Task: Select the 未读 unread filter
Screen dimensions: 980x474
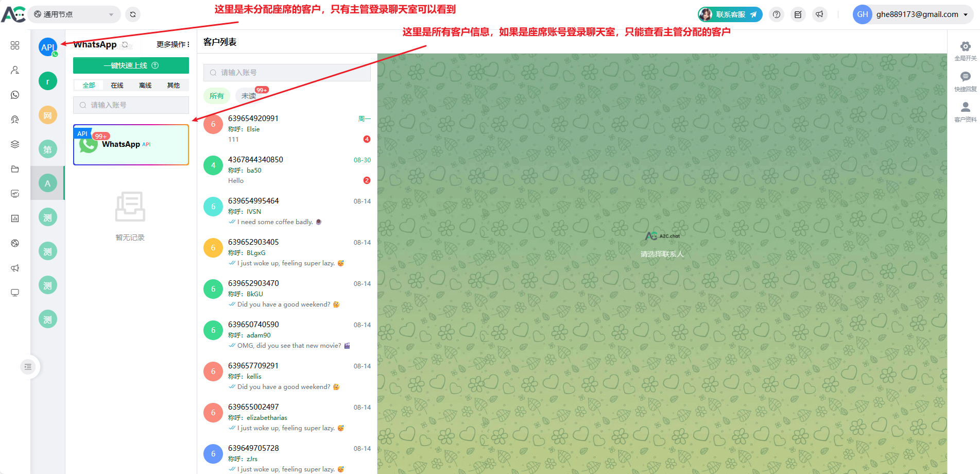Action: click(249, 96)
